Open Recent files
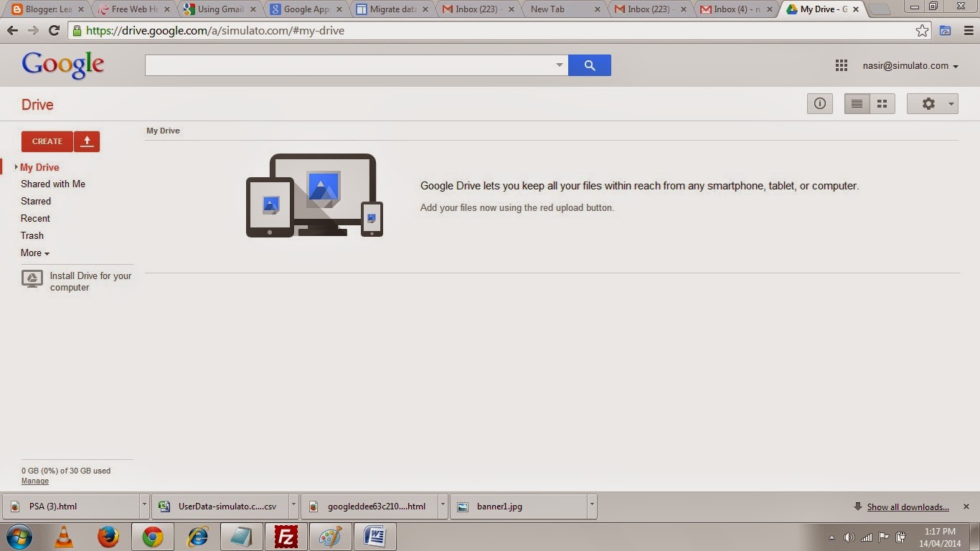This screenshot has width=980, height=551. pos(35,218)
